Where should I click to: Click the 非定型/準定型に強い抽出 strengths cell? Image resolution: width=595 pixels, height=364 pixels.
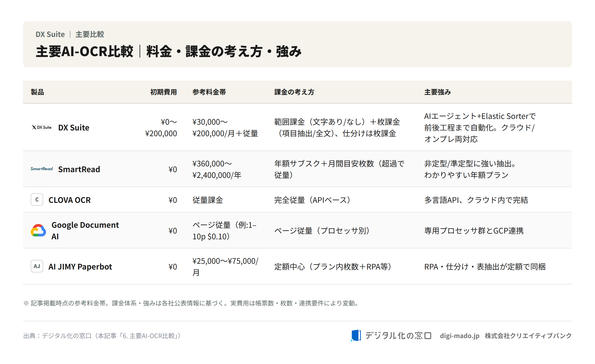pyautogui.click(x=470, y=169)
